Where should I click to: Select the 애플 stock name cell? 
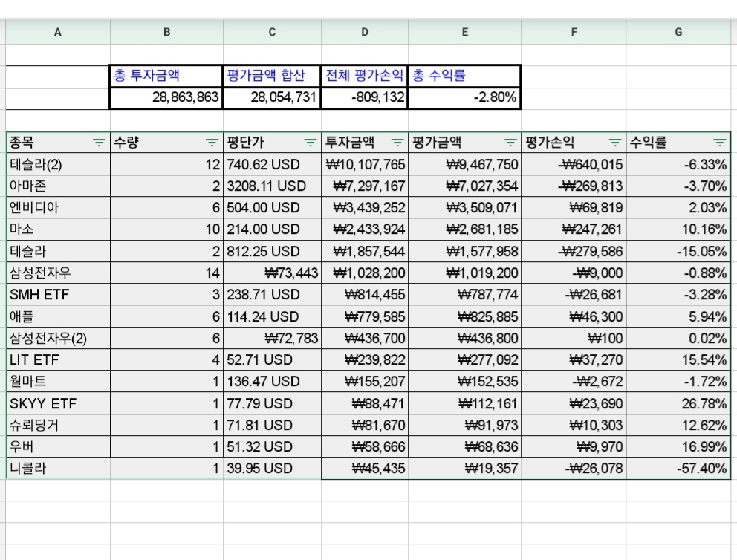click(58, 316)
